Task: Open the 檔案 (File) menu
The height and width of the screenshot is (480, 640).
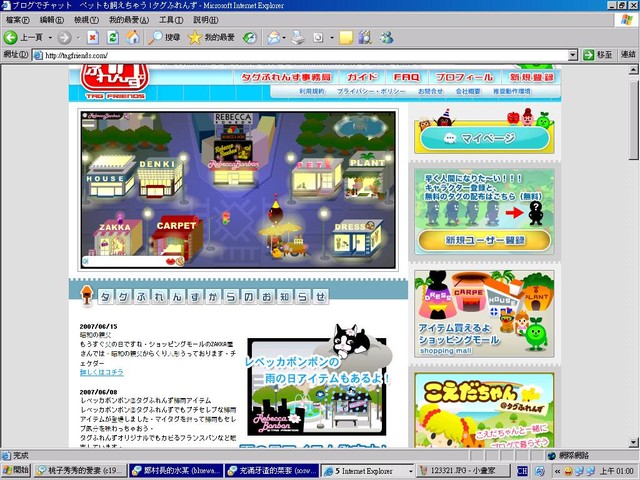Action: click(17, 20)
